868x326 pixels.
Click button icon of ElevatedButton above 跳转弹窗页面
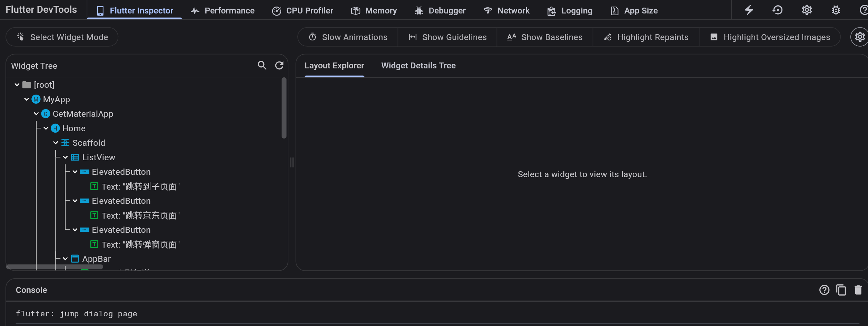point(85,230)
